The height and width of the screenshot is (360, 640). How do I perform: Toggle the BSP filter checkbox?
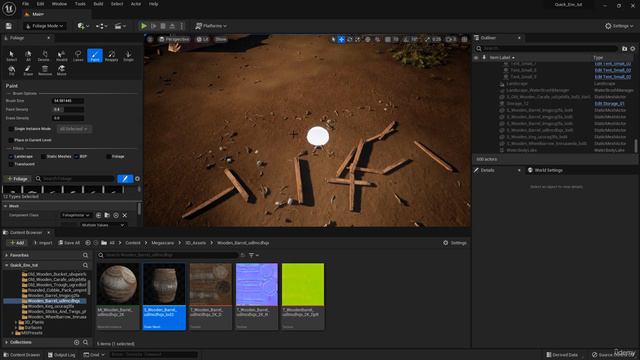(76, 156)
